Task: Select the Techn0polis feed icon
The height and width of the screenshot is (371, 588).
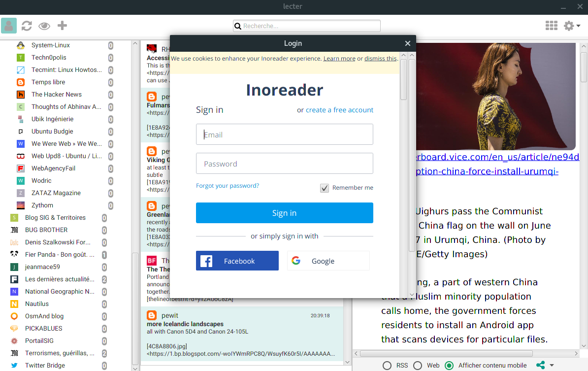Action: pos(21,58)
